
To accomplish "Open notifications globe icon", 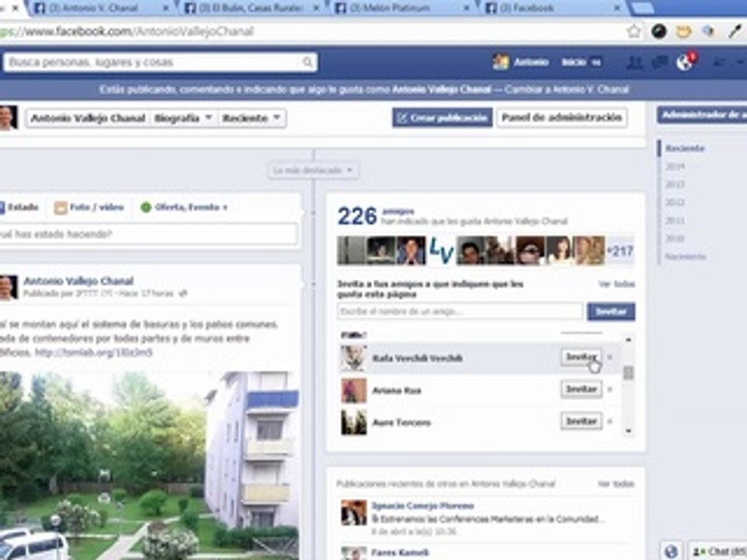I will pos(685,62).
